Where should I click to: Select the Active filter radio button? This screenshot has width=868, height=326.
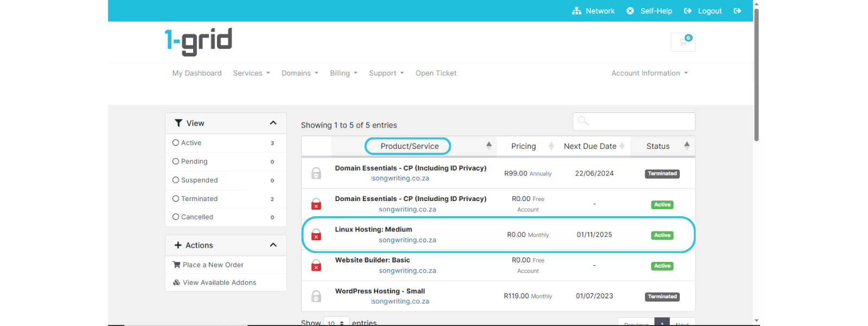click(176, 143)
